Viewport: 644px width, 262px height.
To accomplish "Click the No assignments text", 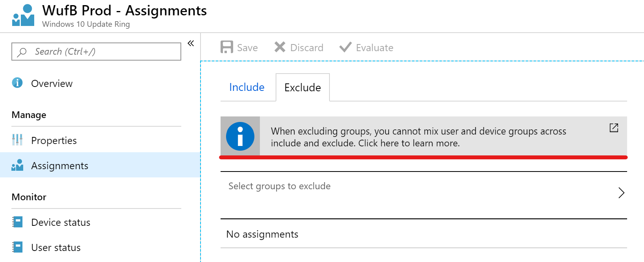I will pos(262,234).
